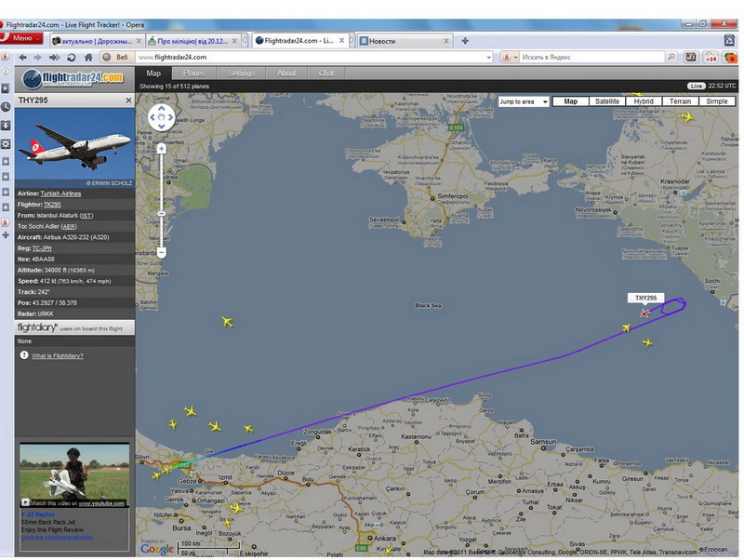Open the Turkish Airlines airline link
The height and width of the screenshot is (560, 744).
coord(60,193)
